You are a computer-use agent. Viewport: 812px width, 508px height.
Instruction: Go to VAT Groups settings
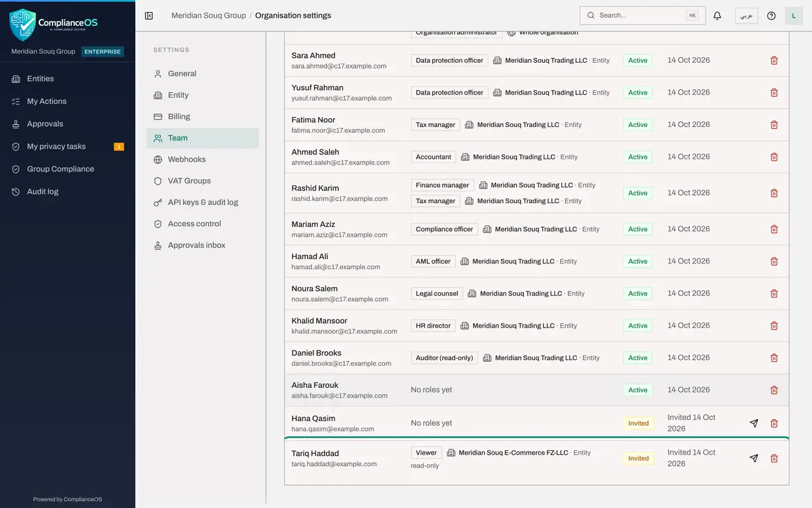pos(202,181)
